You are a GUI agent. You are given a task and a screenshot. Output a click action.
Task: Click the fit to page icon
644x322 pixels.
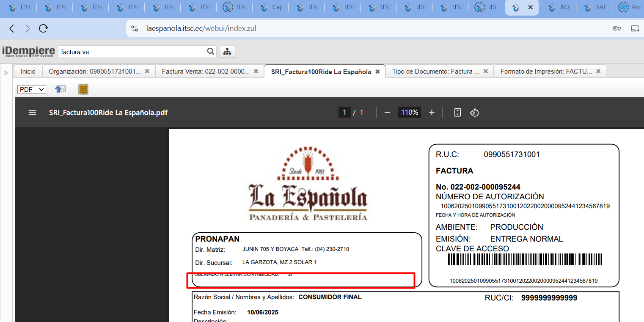457,113
